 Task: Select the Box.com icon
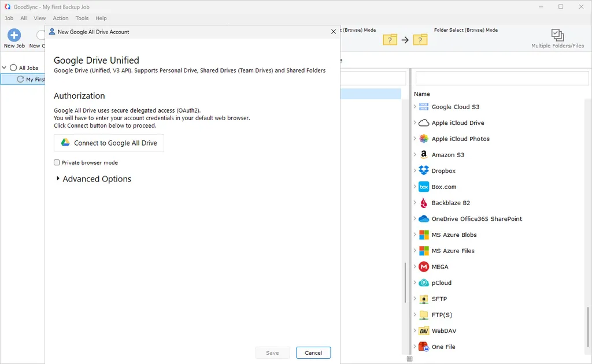424,187
